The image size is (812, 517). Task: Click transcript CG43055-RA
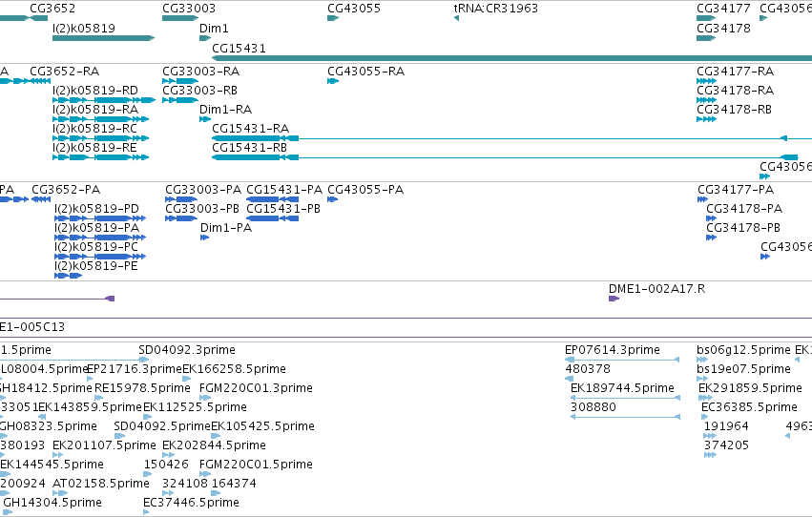coord(333,81)
